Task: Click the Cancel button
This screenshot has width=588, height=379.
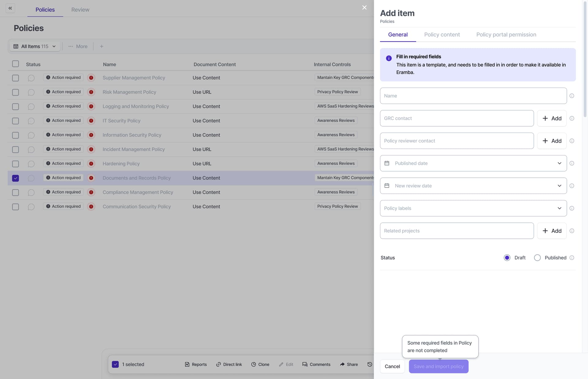Action: click(x=392, y=366)
